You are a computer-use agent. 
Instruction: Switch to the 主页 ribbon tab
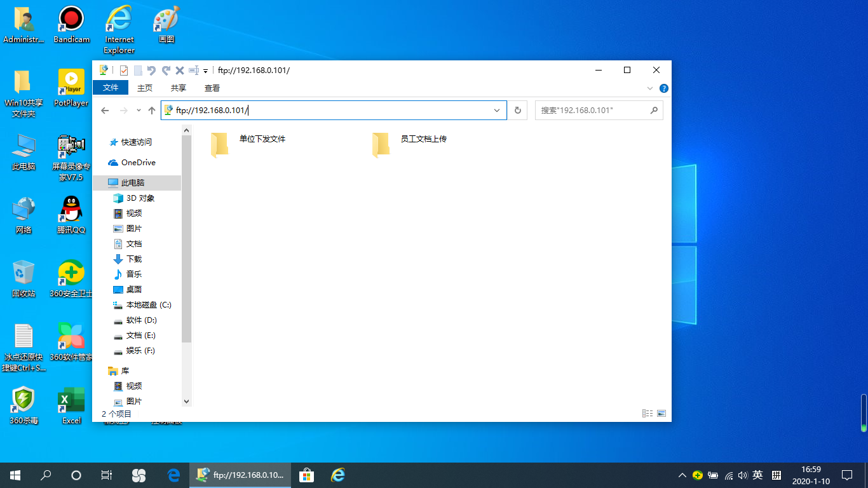[145, 88]
